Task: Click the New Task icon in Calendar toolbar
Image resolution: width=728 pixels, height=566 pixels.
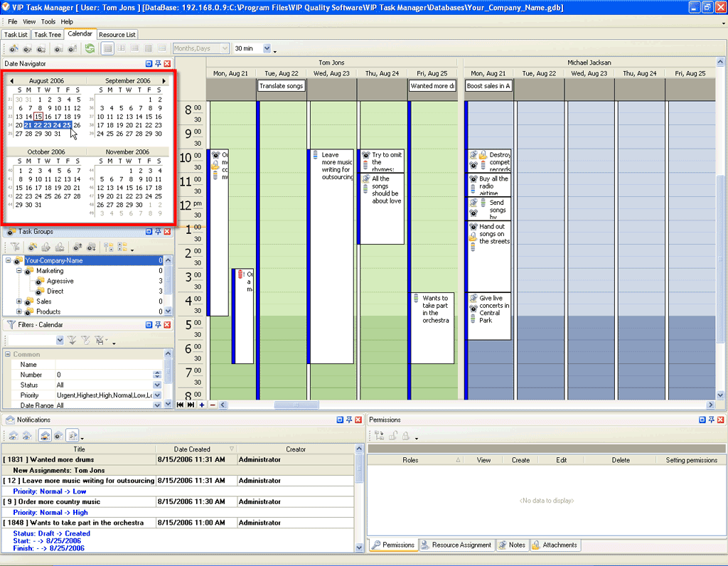Action: 14,48
